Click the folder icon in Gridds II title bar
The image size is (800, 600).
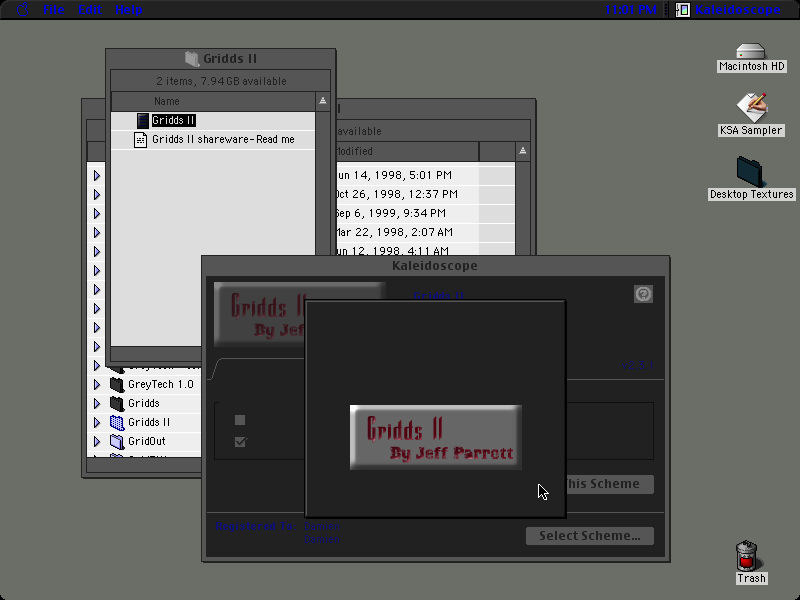pos(192,59)
